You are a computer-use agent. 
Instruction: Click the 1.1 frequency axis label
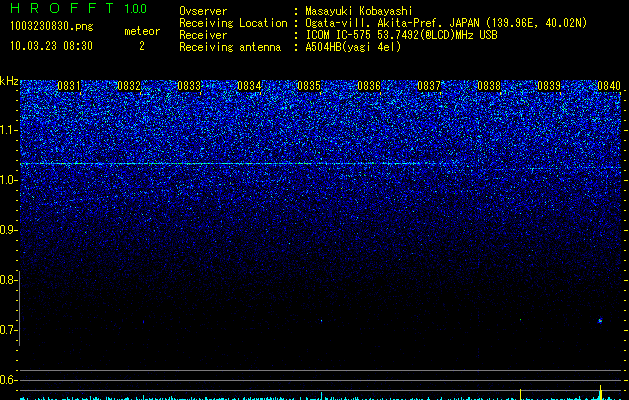[8, 130]
